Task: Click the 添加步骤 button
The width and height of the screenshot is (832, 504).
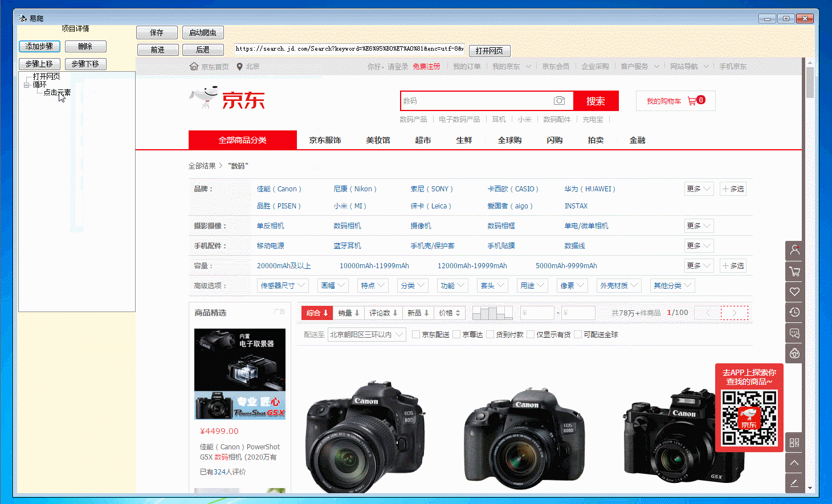Action: point(39,46)
